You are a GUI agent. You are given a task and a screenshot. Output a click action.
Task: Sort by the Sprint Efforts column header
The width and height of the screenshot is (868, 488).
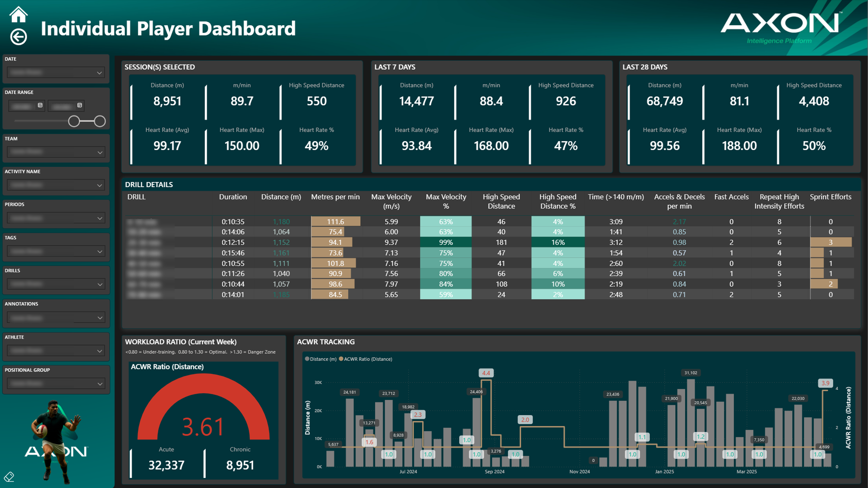click(830, 197)
